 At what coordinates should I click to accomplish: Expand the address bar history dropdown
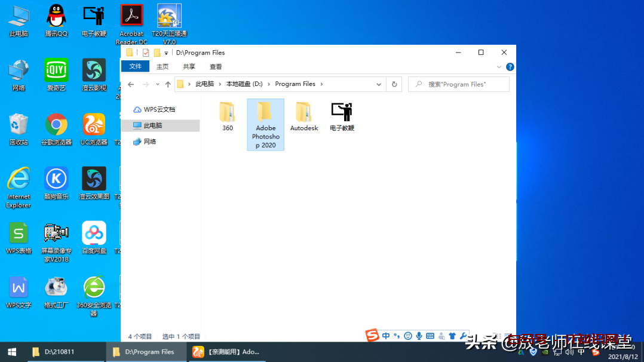pos(378,84)
